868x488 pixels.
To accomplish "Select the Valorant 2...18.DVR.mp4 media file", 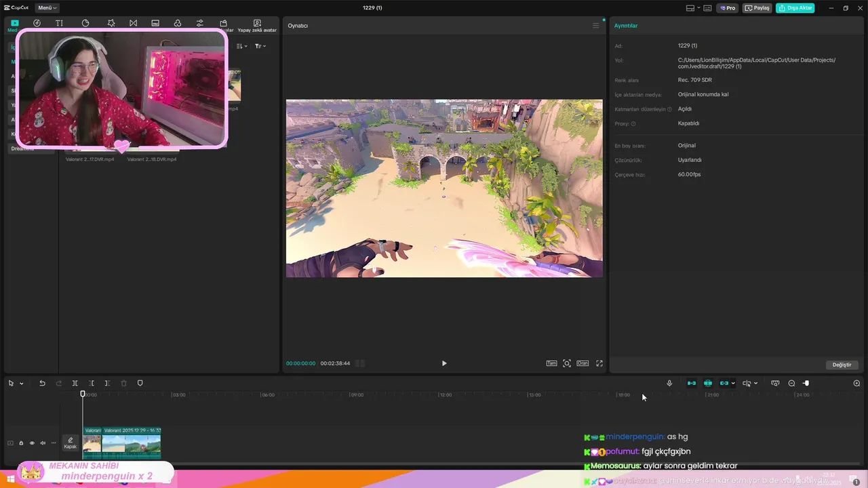I will [x=152, y=159].
